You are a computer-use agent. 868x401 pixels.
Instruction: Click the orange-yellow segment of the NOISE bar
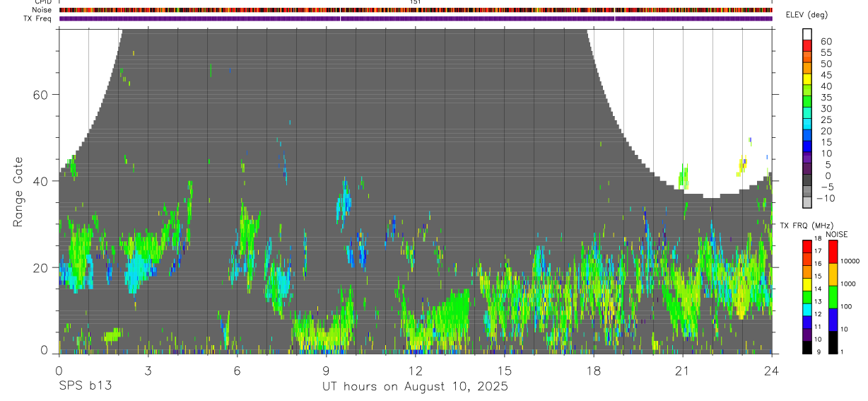(x=833, y=274)
